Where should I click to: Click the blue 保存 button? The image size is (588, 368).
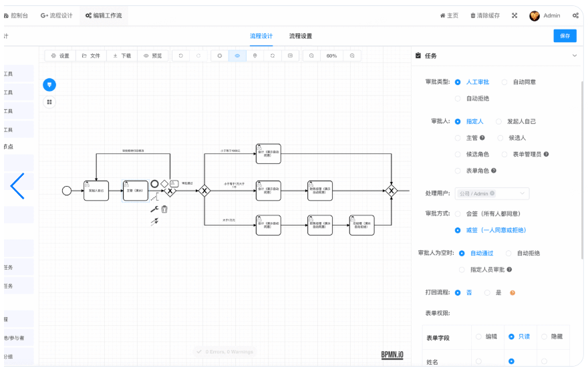pyautogui.click(x=565, y=36)
